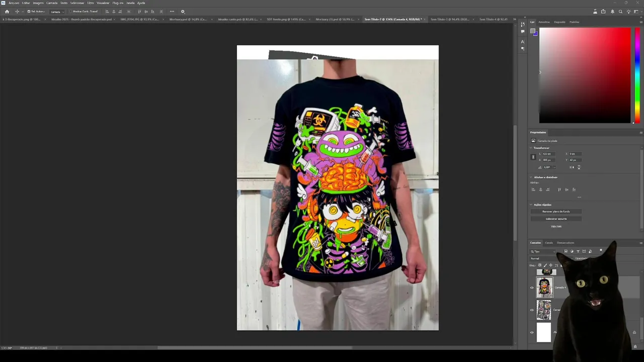The width and height of the screenshot is (644, 362).
Task: Switch to the Sem Título-3 document tab
Action: pos(449,19)
